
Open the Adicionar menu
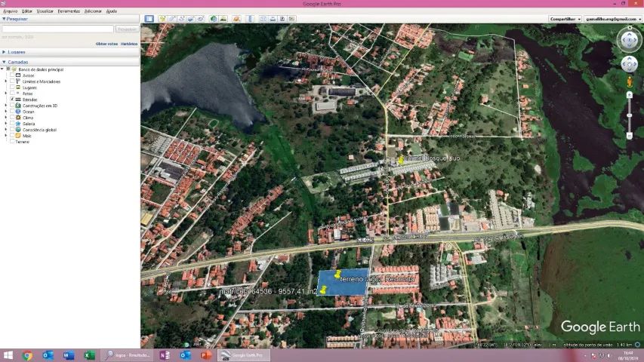[93, 11]
